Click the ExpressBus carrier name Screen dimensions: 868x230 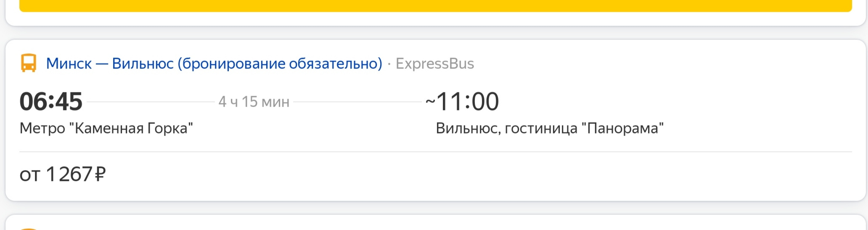pos(435,63)
